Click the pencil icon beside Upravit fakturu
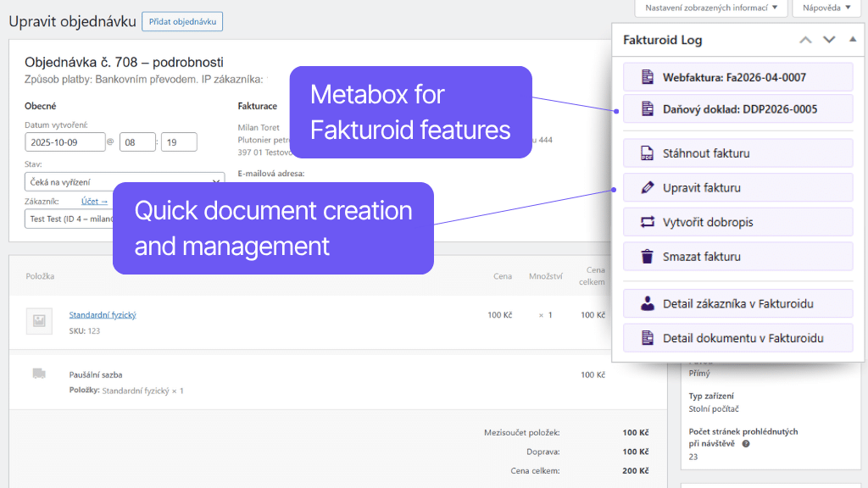The width and height of the screenshot is (868, 488). (x=647, y=187)
